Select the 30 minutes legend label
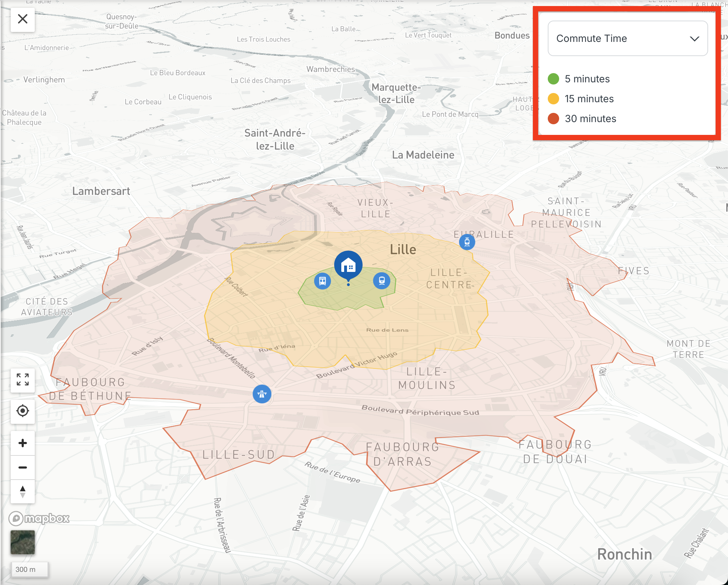This screenshot has width=728, height=585. [x=590, y=119]
